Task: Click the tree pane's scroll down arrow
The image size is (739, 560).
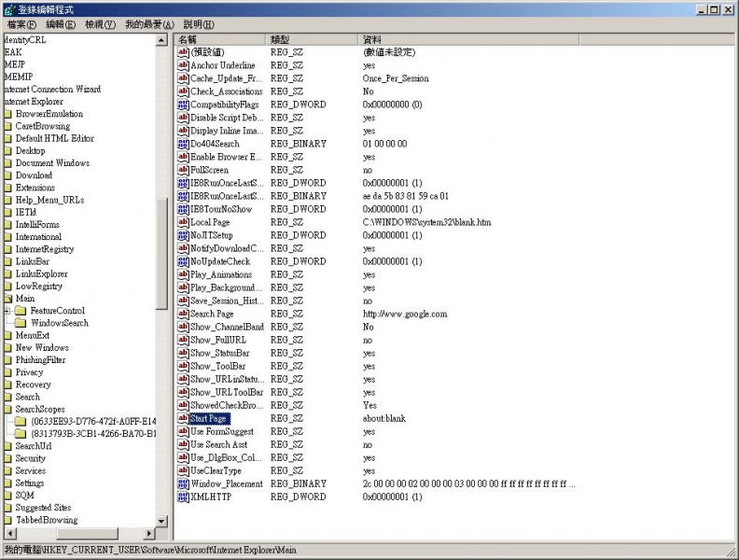Action: click(162, 520)
